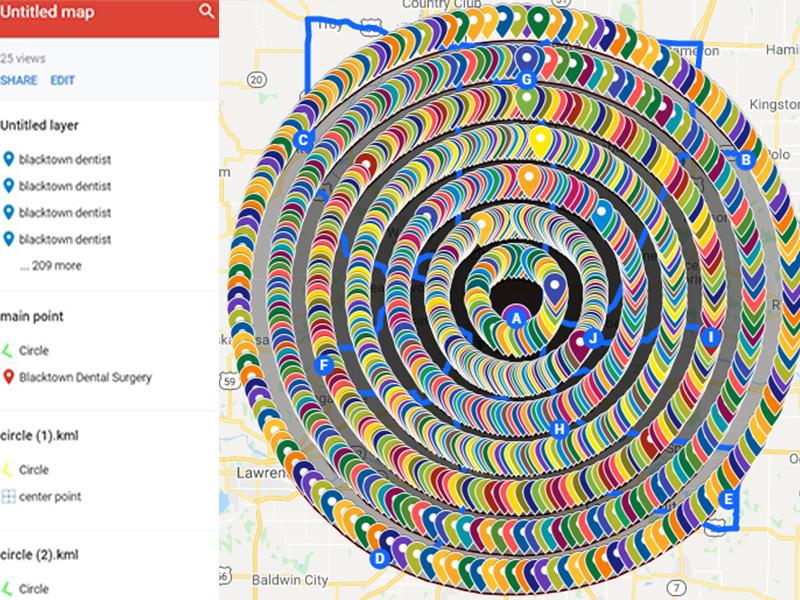Select the red Blacktown Dental Surgery pin icon
Screen dimensions: 800x600
click(x=11, y=379)
